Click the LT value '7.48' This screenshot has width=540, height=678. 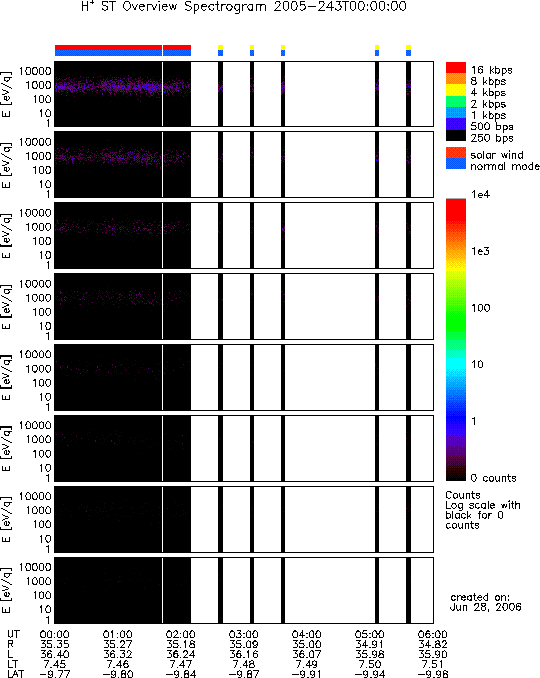tap(244, 664)
